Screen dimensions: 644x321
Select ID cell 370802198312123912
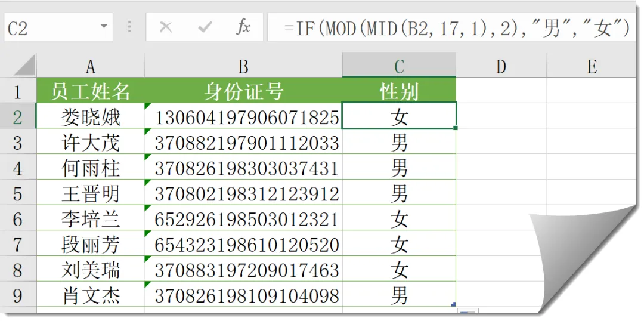[x=243, y=192]
